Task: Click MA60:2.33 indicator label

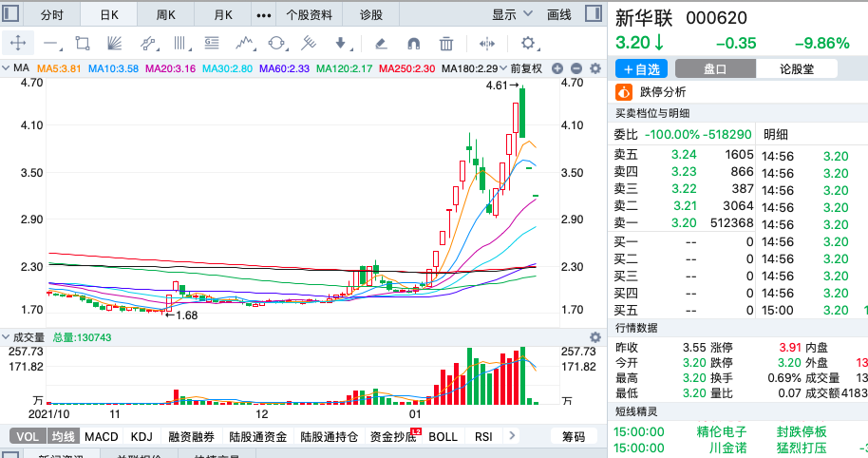Action: 284,68
